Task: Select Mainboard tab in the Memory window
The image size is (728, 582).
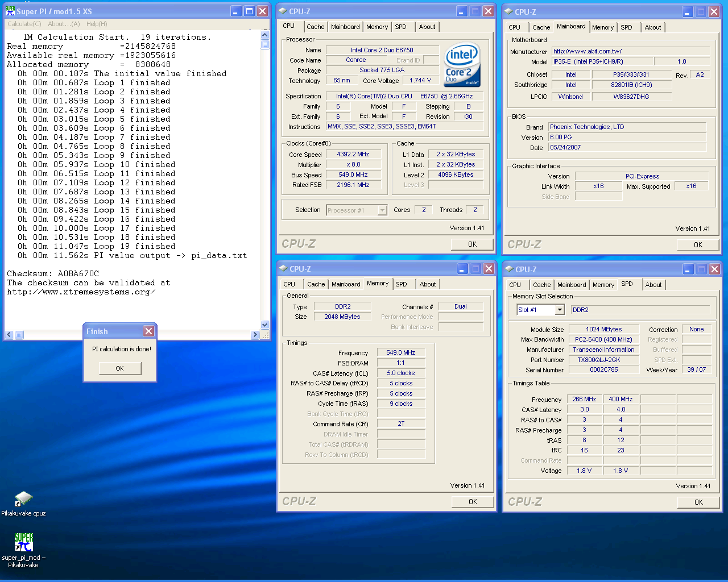Action: tap(346, 284)
